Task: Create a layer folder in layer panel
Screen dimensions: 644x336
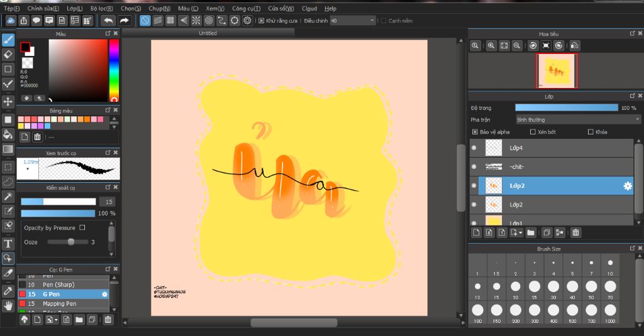Action: pos(531,232)
